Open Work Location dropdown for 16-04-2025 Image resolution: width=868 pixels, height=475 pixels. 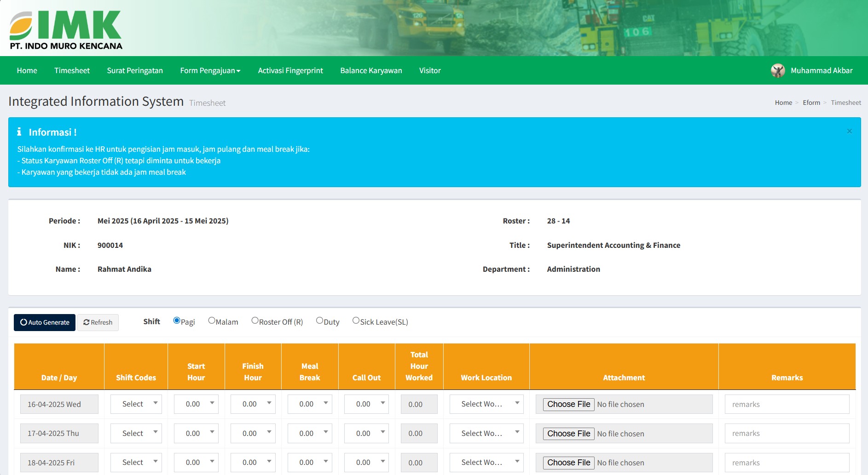coord(486,404)
